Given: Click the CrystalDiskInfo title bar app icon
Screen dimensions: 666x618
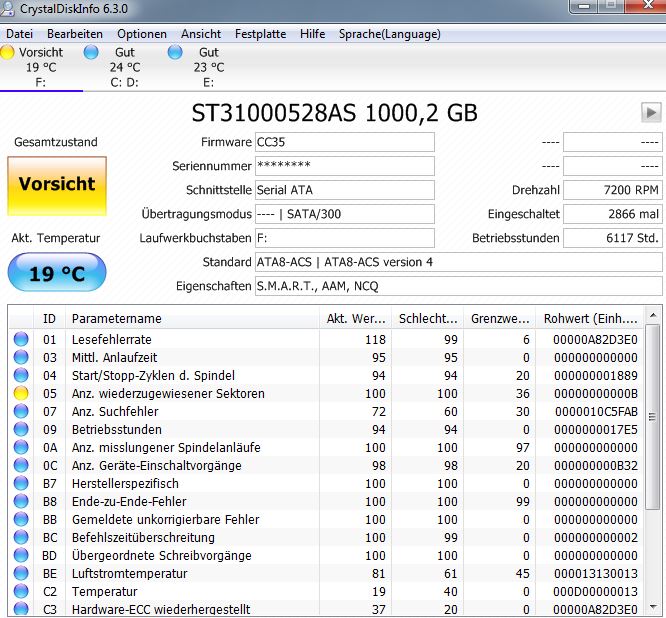Looking at the screenshot, I should pyautogui.click(x=8, y=9).
